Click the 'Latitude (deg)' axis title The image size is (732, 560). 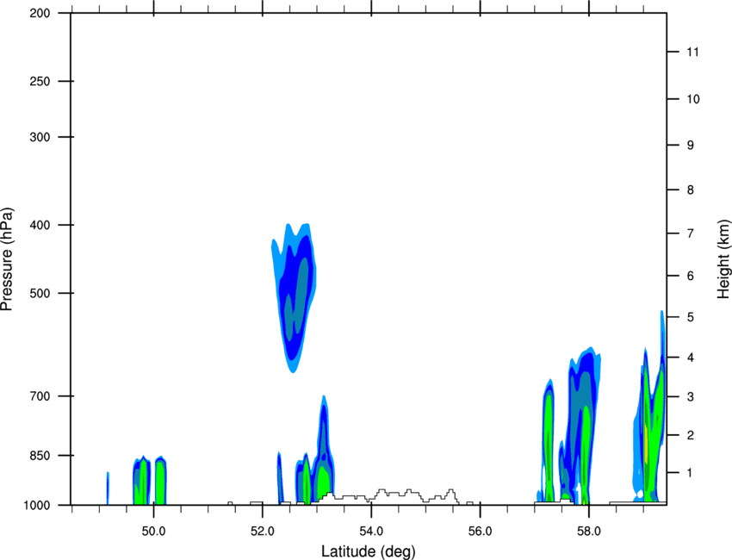[x=368, y=551]
